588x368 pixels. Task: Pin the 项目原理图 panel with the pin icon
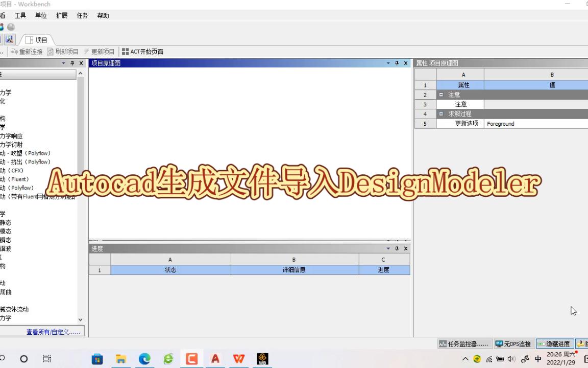[x=397, y=63]
